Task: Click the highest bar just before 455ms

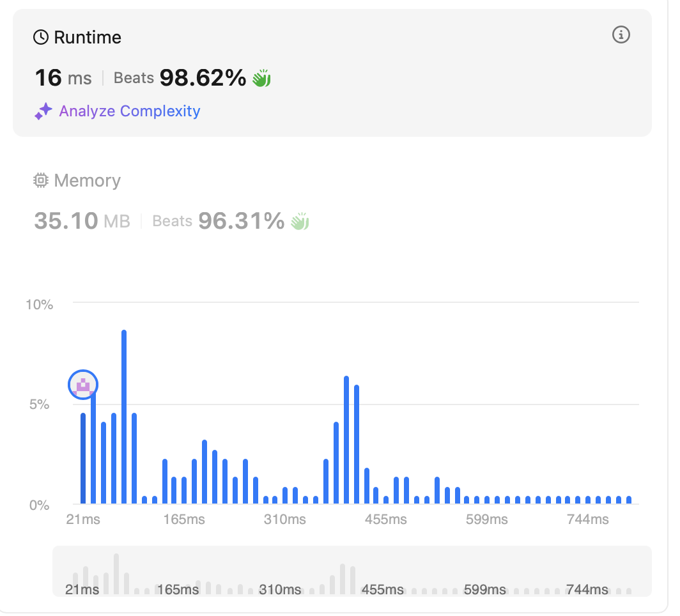Action: coord(346,440)
